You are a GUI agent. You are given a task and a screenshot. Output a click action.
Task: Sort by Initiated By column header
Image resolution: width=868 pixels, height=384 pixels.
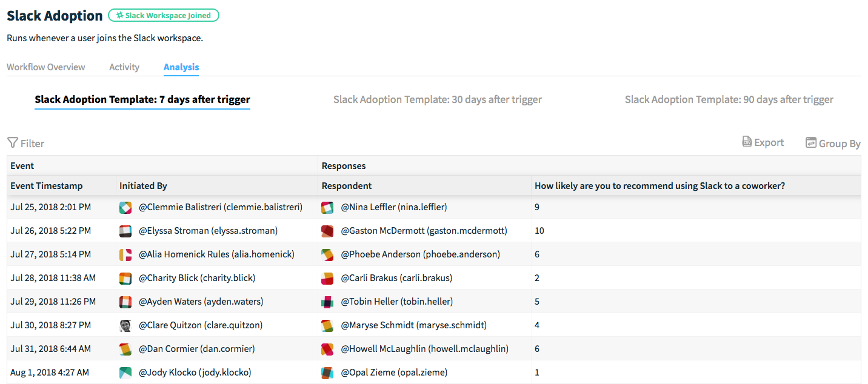pos(143,186)
